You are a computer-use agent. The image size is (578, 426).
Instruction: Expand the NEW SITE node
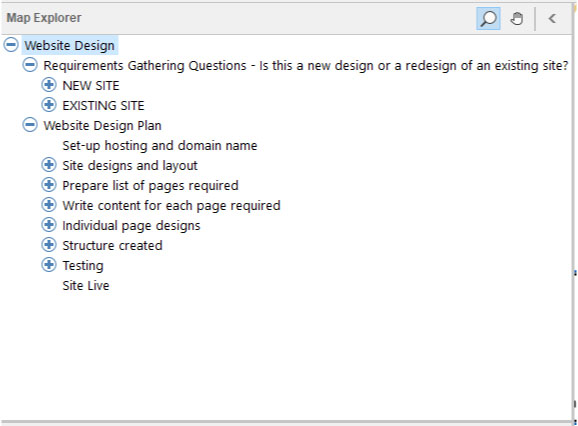click(x=49, y=85)
